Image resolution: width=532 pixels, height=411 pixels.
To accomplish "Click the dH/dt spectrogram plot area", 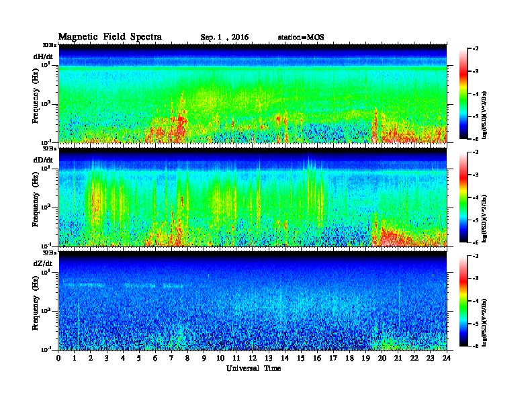I will click(x=253, y=93).
